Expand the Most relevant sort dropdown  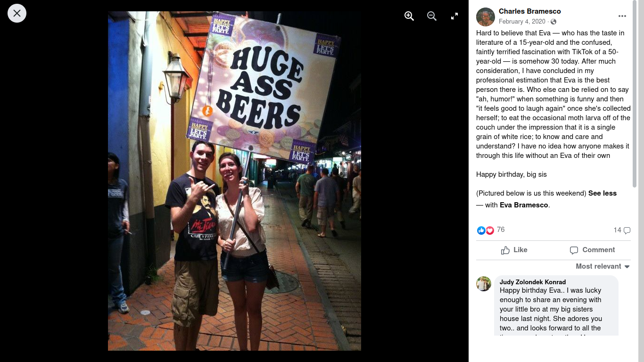[x=603, y=266]
